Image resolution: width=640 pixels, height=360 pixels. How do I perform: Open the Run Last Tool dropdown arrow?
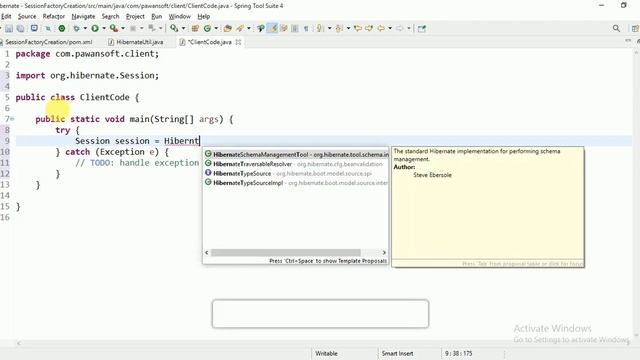tap(123, 28)
